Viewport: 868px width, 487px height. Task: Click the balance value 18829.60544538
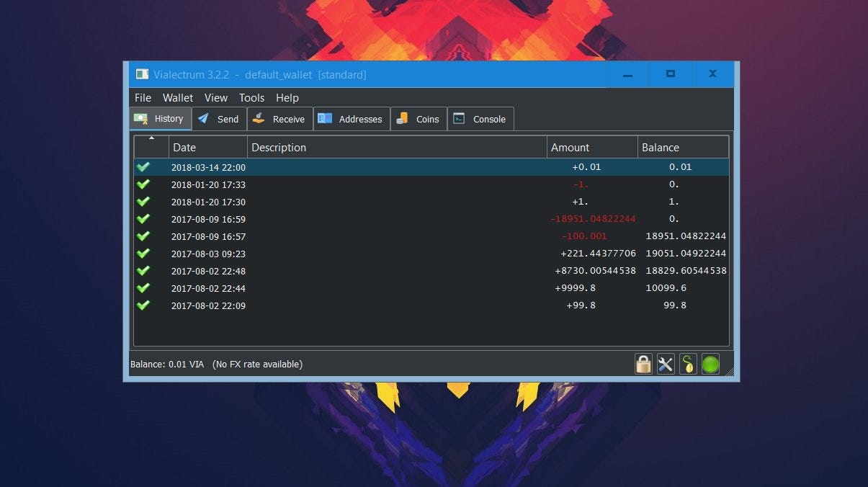(686, 271)
